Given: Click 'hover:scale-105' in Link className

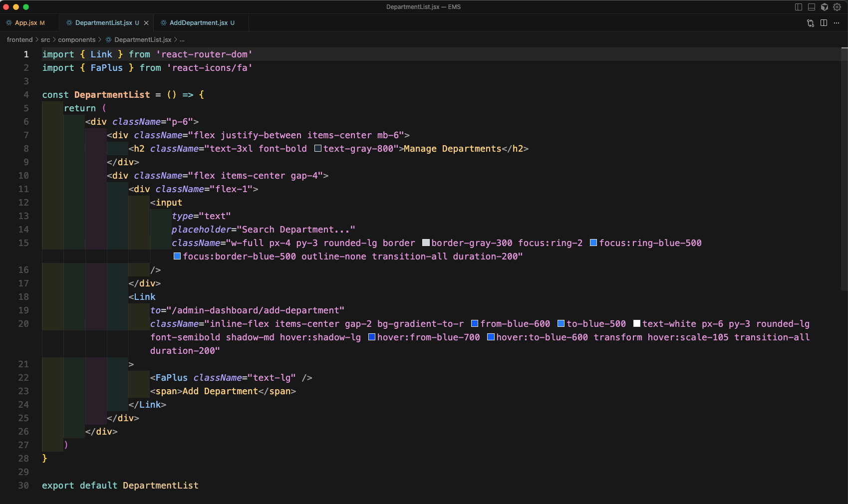Looking at the screenshot, I should point(688,337).
